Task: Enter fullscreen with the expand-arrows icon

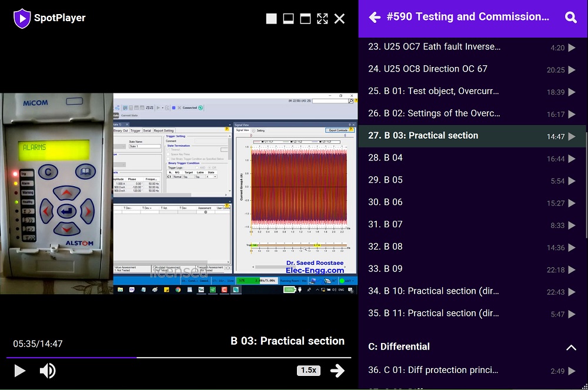Action: [x=322, y=19]
